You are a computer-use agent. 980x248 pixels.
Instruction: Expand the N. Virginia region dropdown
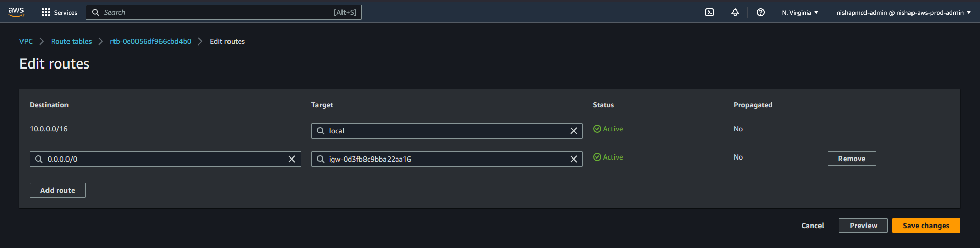[x=800, y=12]
